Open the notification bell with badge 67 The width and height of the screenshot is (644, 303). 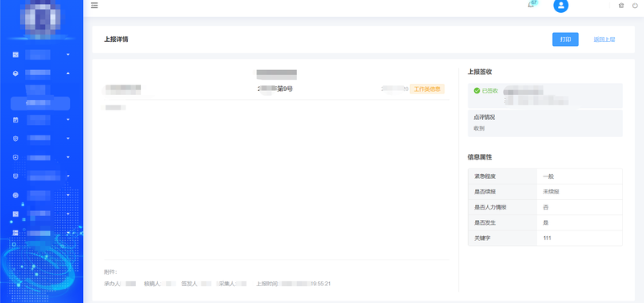coord(531,5)
